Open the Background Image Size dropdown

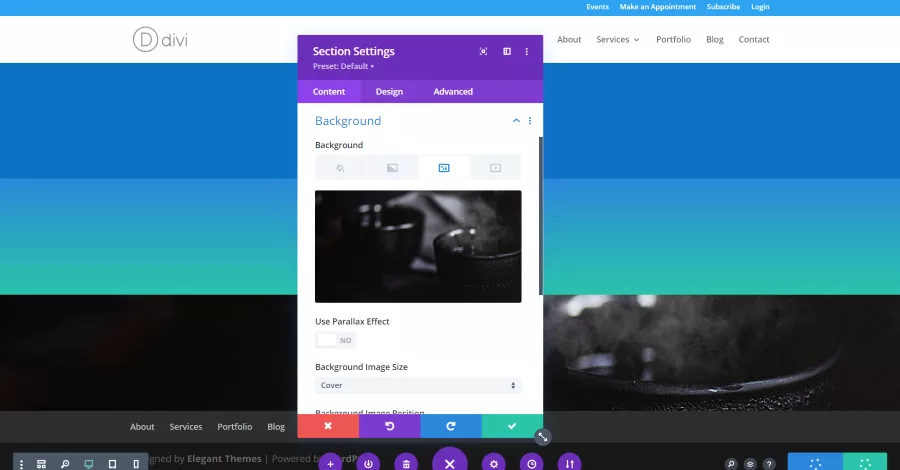pyautogui.click(x=418, y=385)
